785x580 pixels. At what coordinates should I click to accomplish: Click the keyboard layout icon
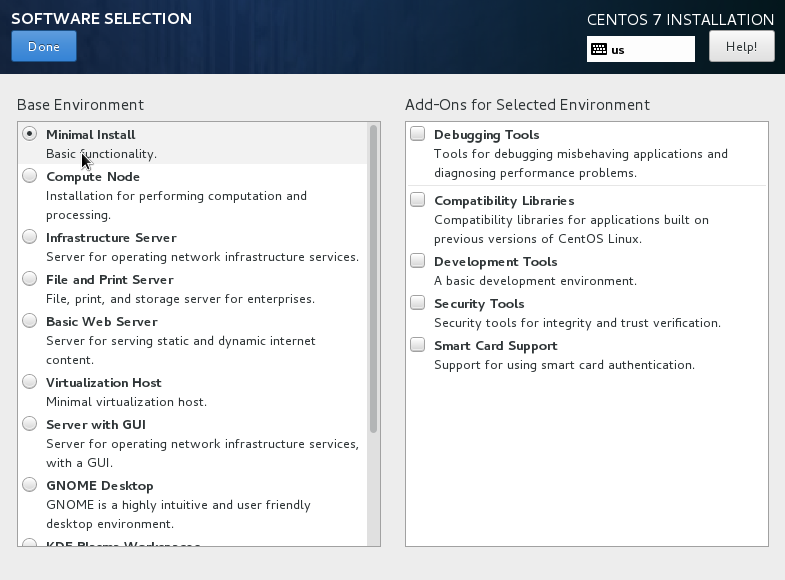pyautogui.click(x=599, y=49)
